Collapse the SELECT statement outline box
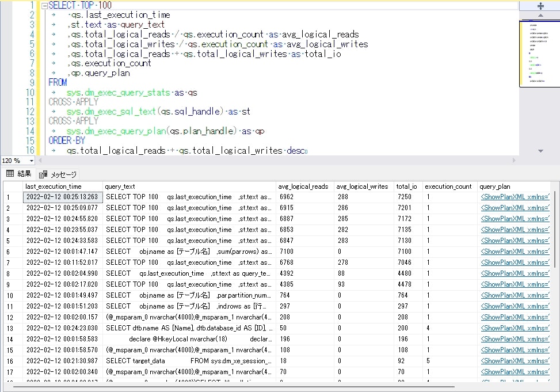The width and height of the screenshot is (560, 392). coord(45,6)
